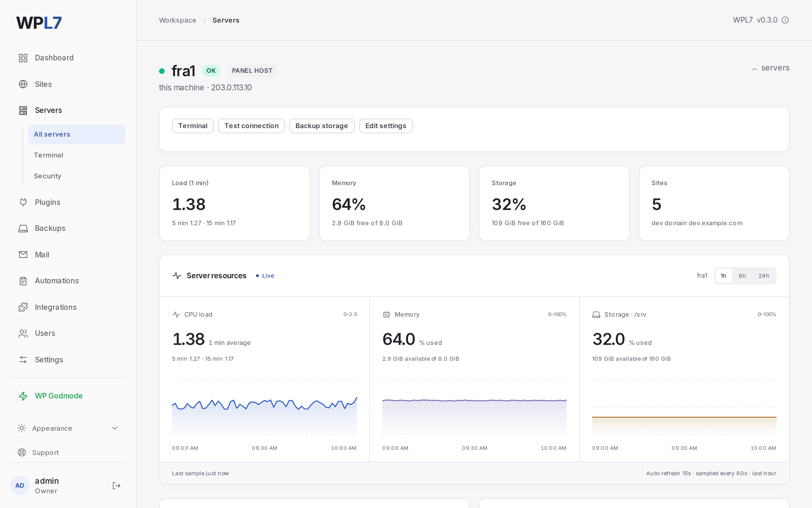Image resolution: width=812 pixels, height=508 pixels.
Task: Click the Workspace breadcrumb
Action: coord(178,20)
